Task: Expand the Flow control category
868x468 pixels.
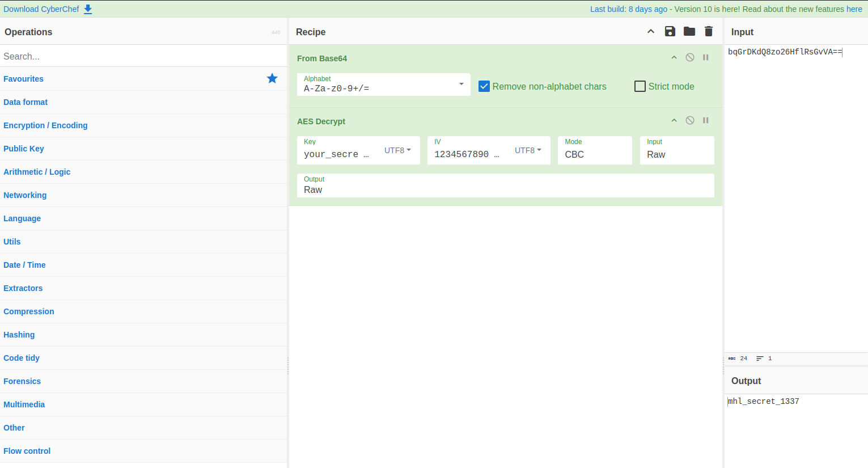Action: pos(143,451)
